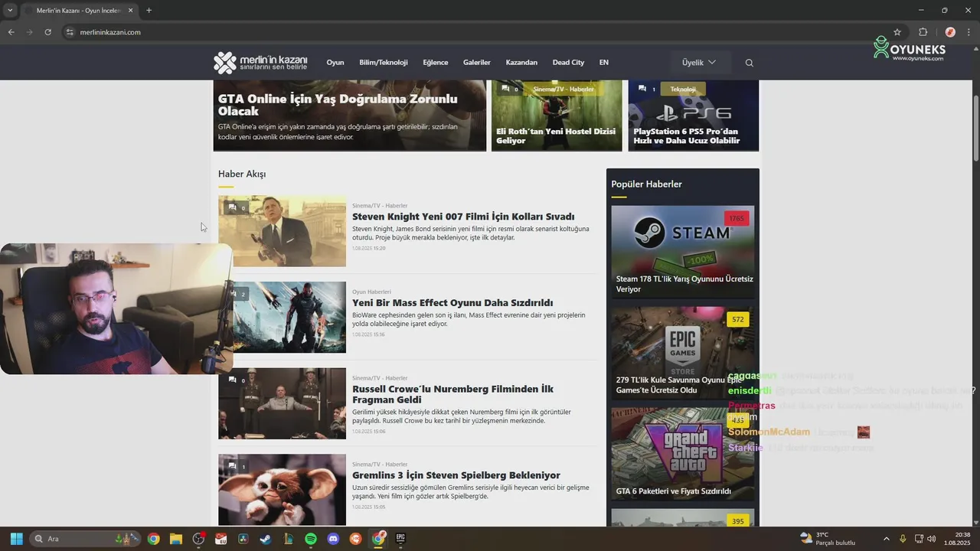Open PlayStation 6 PS5 Pro article

[687, 136]
